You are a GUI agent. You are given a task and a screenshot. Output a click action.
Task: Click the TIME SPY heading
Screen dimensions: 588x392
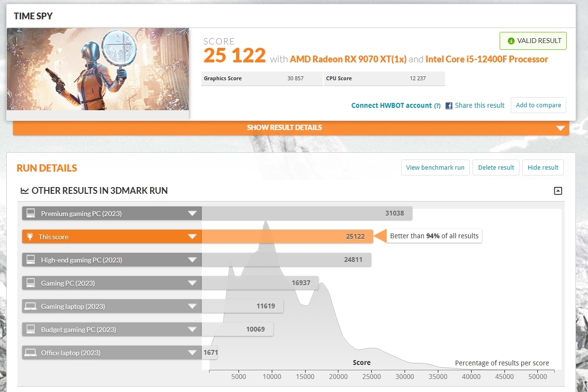coord(33,16)
